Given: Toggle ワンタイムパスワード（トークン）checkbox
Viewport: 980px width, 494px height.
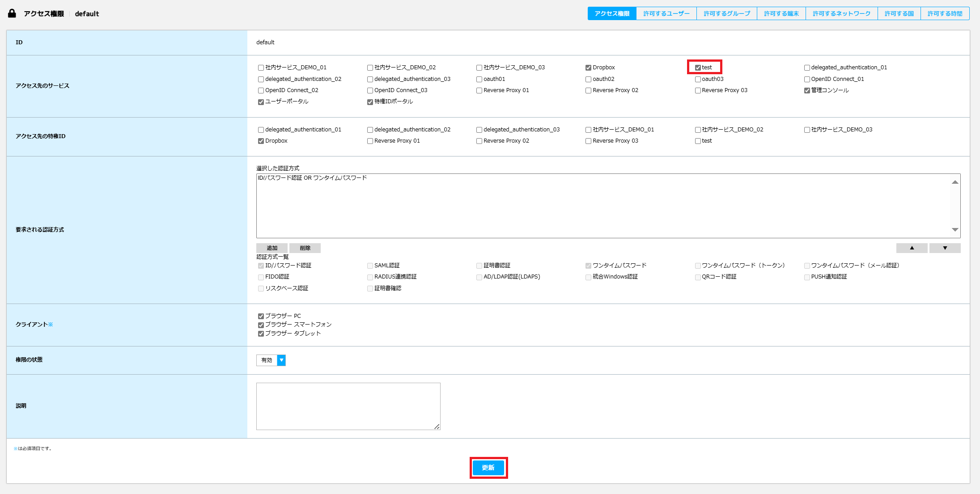Looking at the screenshot, I should [698, 266].
